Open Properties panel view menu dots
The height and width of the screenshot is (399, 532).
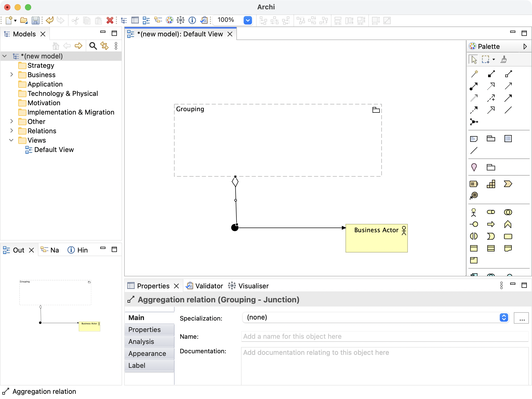[501, 285]
